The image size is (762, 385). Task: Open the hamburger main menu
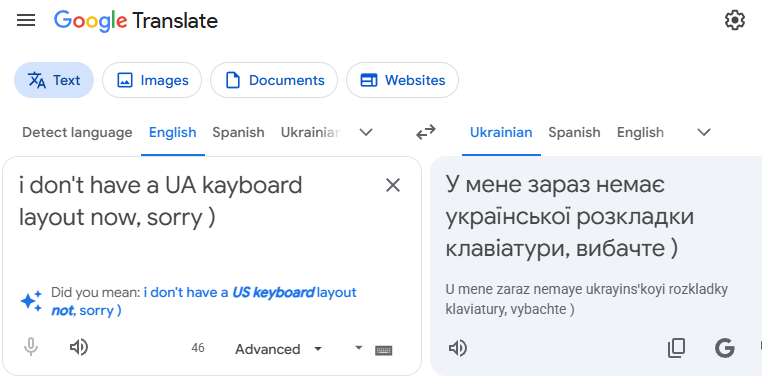coord(26,20)
